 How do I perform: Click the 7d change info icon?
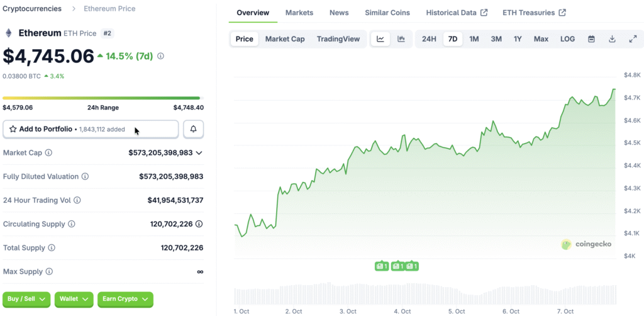click(160, 56)
